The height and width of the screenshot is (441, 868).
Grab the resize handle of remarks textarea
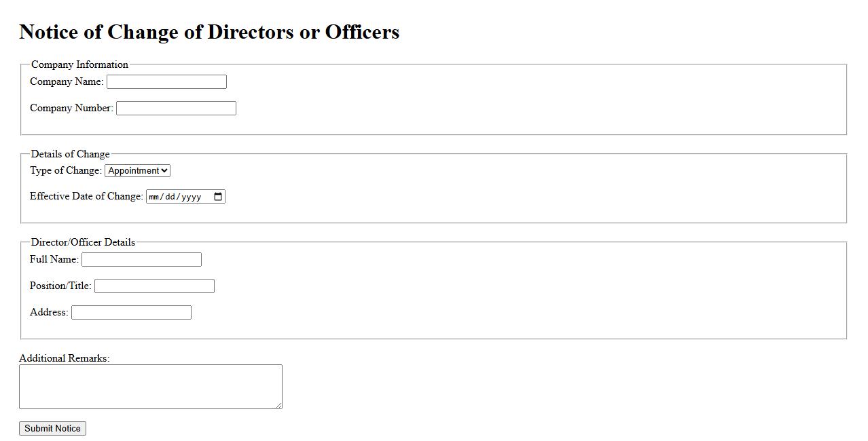[278, 405]
